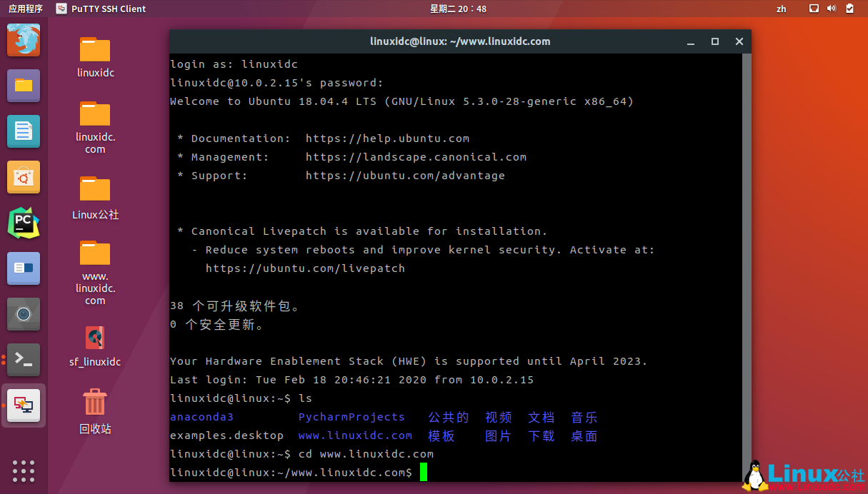Screen dimensions: 868x494
Task: Open the Terminal from the dock
Action: pos(24,361)
